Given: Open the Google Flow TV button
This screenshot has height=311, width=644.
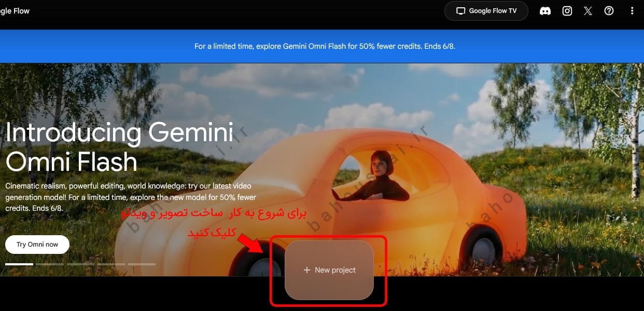Looking at the screenshot, I should [x=486, y=11].
